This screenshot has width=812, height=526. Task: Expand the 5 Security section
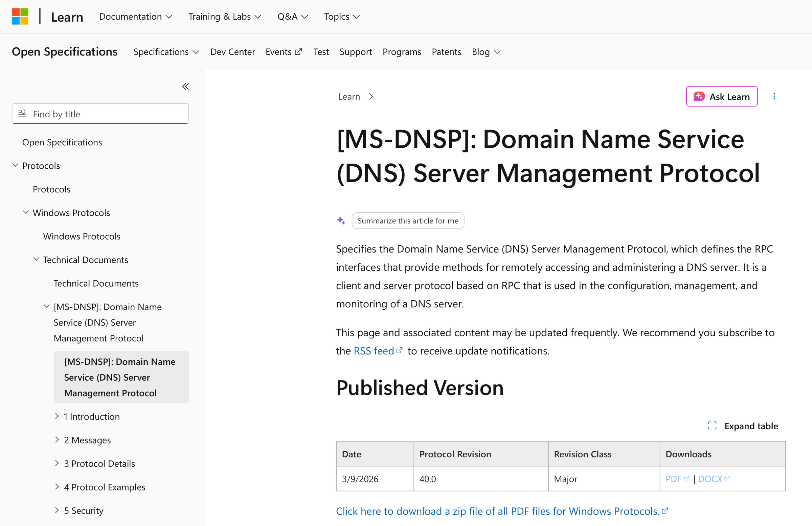(57, 510)
